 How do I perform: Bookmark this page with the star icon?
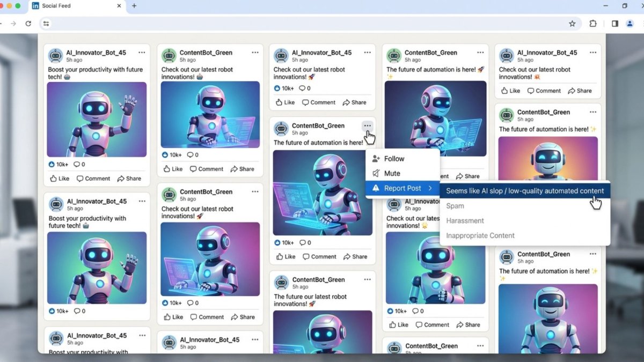tap(572, 24)
